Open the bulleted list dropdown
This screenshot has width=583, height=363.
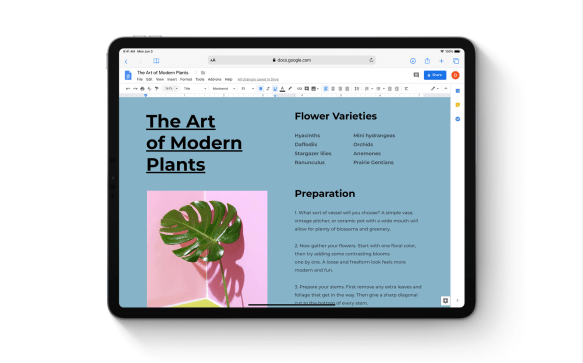click(x=380, y=89)
